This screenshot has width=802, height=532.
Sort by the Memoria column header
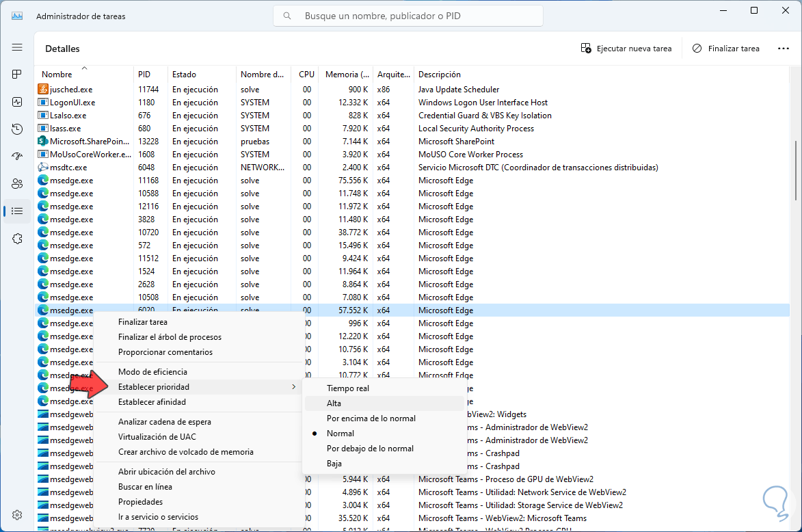[347, 74]
